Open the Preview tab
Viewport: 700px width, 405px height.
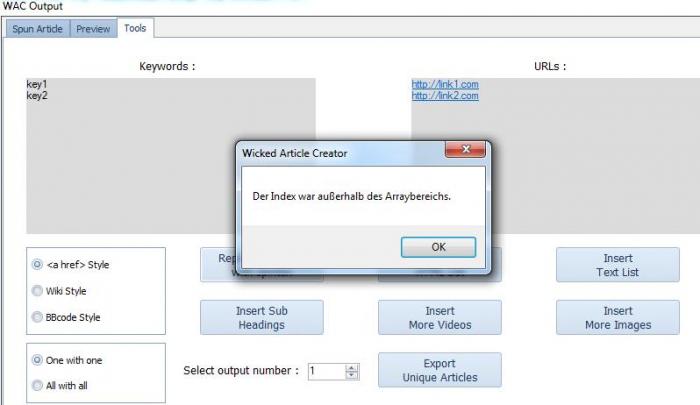coord(93,29)
